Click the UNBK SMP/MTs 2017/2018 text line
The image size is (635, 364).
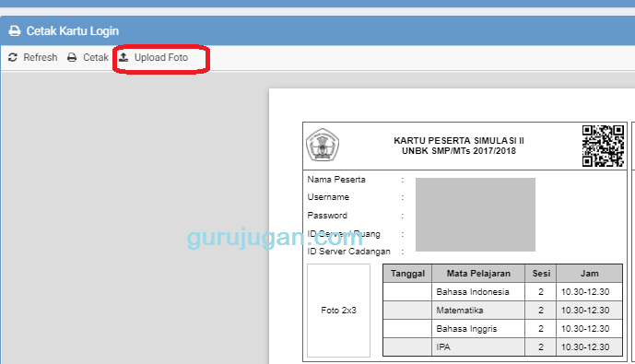pos(459,151)
